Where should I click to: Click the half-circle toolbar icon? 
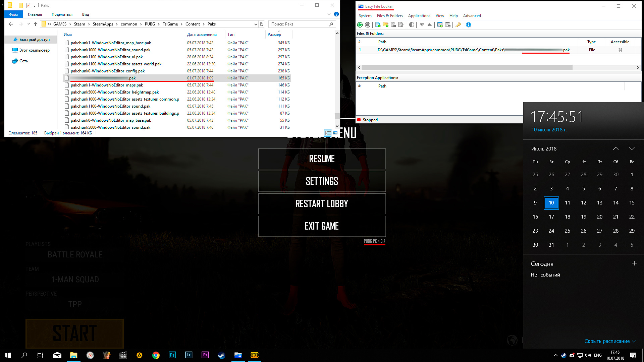pos(412,25)
